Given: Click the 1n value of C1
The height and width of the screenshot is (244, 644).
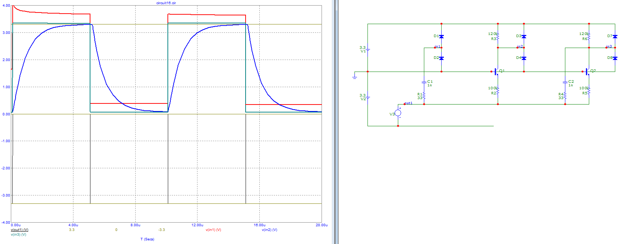Looking at the screenshot, I should [430, 85].
